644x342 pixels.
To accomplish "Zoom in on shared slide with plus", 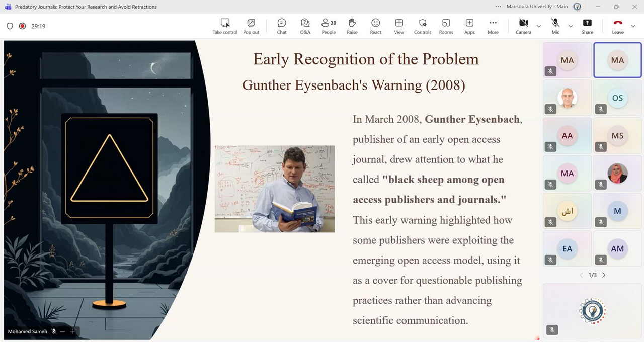I will (x=72, y=331).
